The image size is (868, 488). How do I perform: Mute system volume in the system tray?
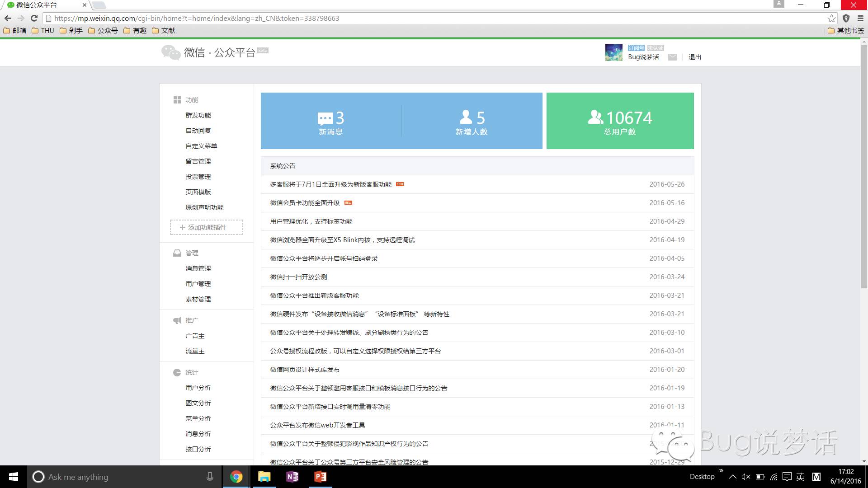[745, 477]
